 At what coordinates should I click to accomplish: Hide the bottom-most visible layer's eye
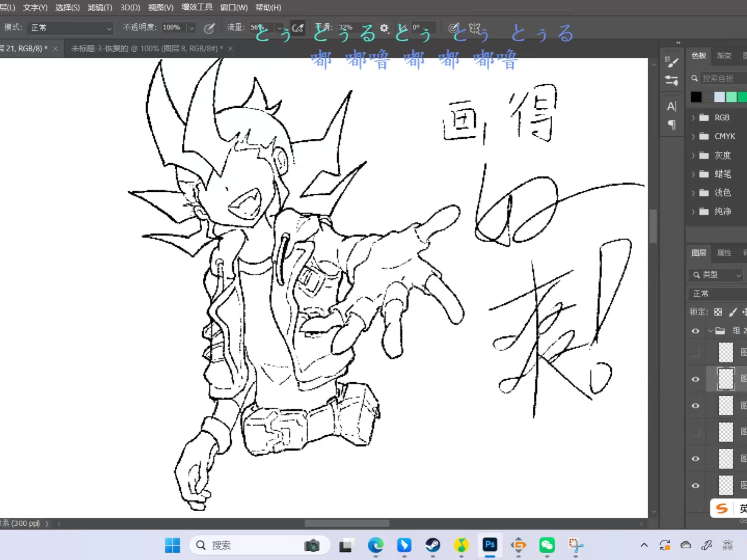point(696,485)
